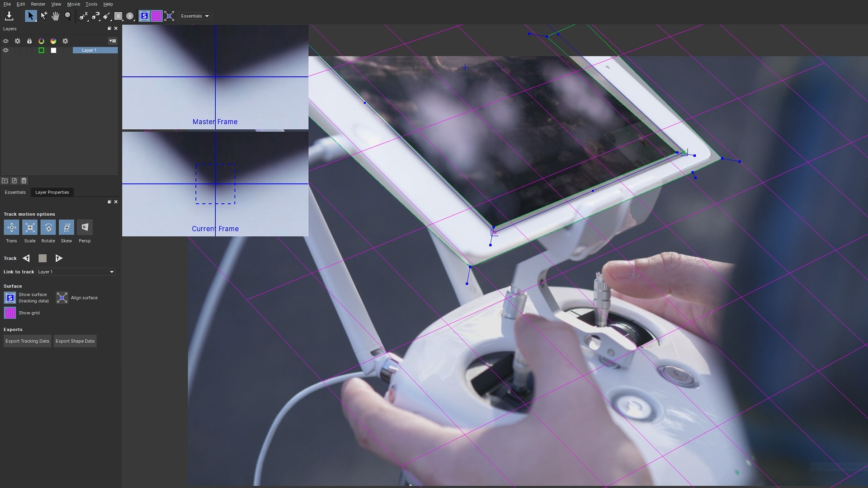
Task: Click the delete layer trash icon
Action: 24,181
